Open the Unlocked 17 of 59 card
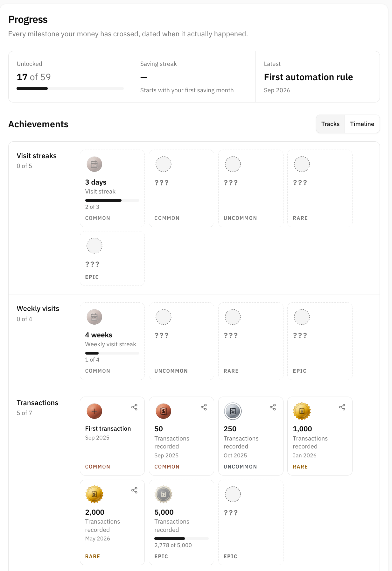The width and height of the screenshot is (392, 571). tap(70, 77)
